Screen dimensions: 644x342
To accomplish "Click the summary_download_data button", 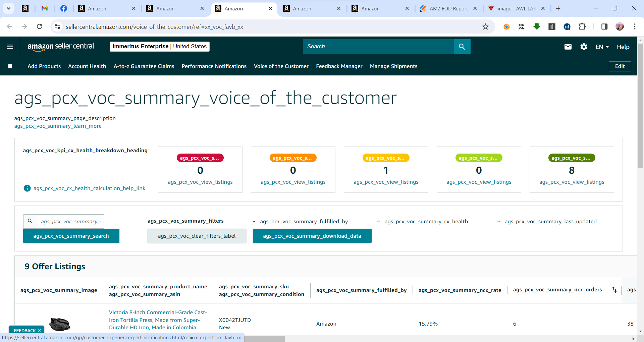I will 312,236.
